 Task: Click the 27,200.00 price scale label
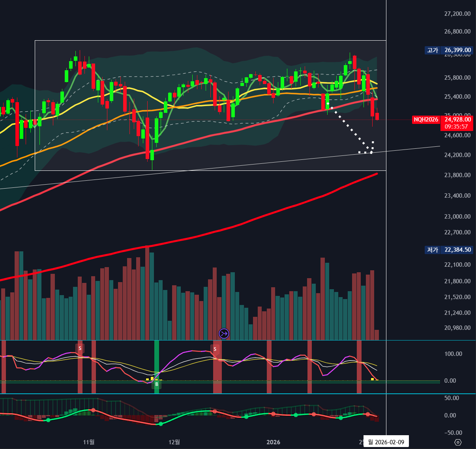[x=457, y=14]
